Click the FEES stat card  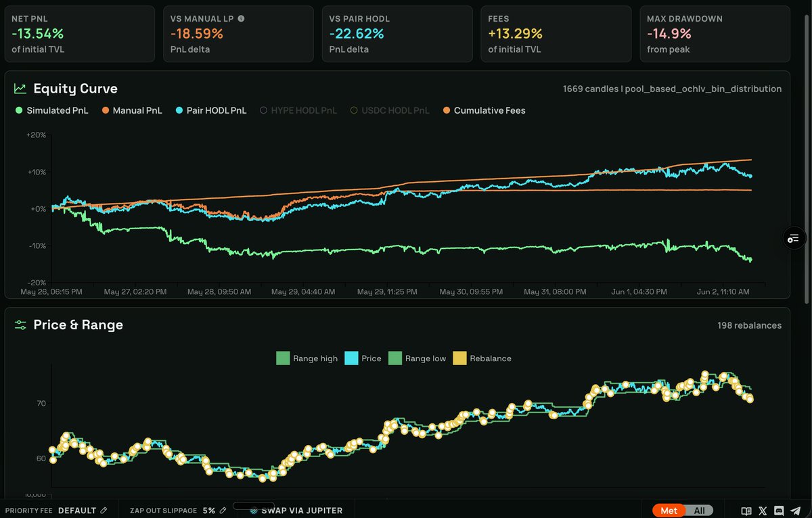tap(556, 34)
